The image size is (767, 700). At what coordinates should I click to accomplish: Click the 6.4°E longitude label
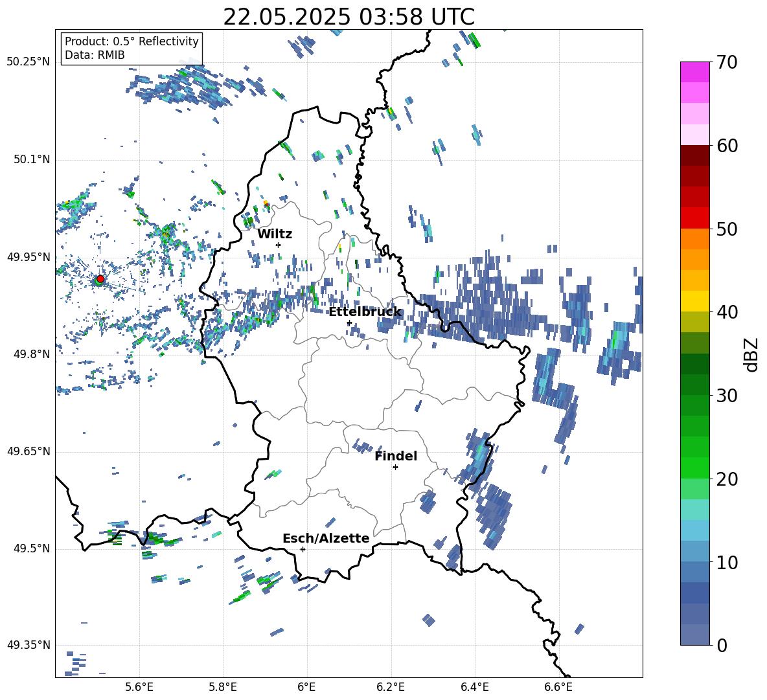tap(474, 687)
